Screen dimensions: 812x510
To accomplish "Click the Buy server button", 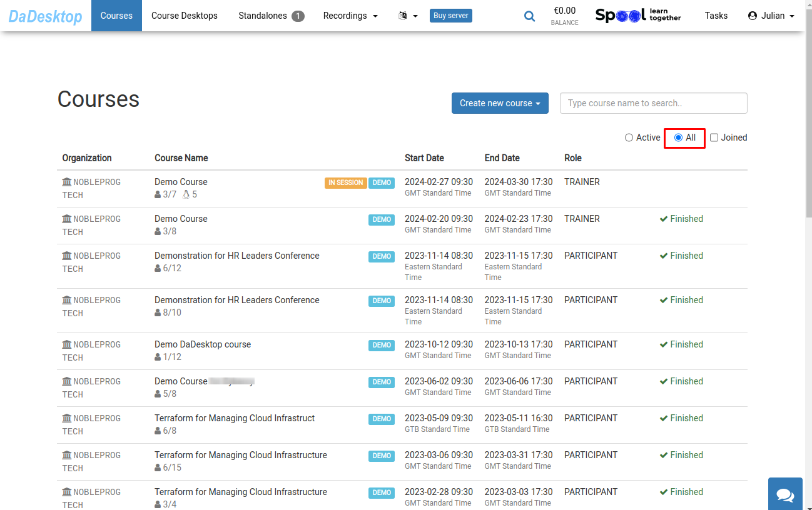I will click(451, 16).
